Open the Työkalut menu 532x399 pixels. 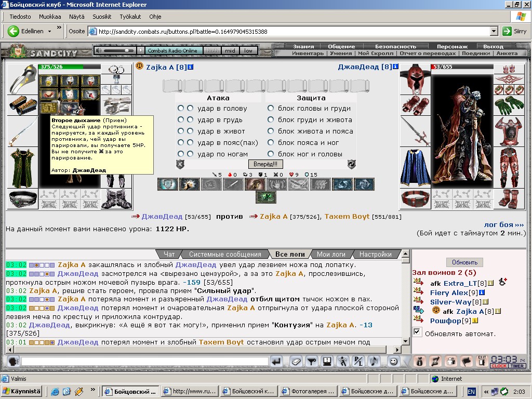[130, 17]
